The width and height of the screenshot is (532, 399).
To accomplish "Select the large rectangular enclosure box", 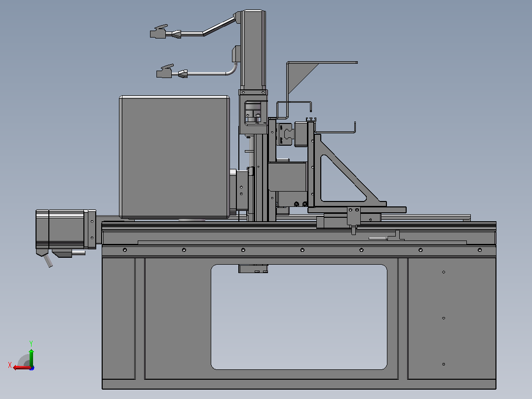I will 174,157.
